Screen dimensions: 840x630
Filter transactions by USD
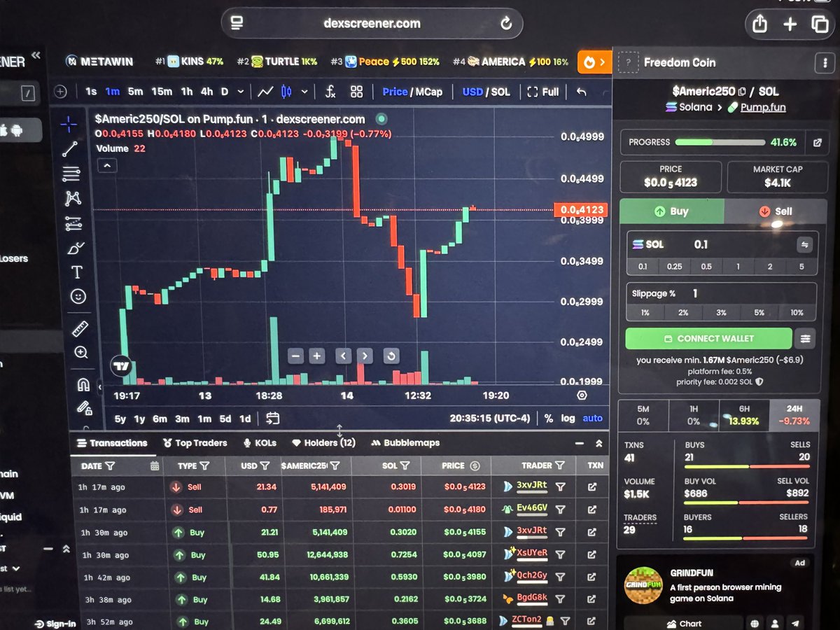pos(265,466)
